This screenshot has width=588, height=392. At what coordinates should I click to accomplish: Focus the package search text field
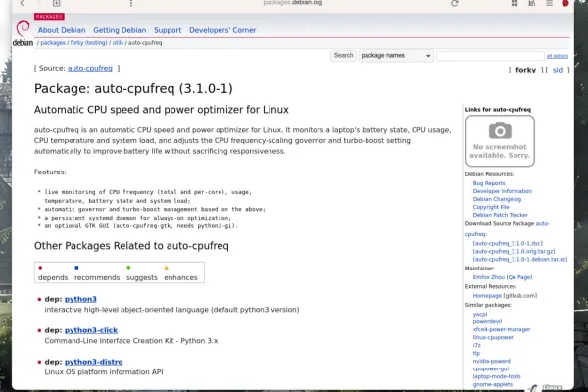(x=490, y=56)
